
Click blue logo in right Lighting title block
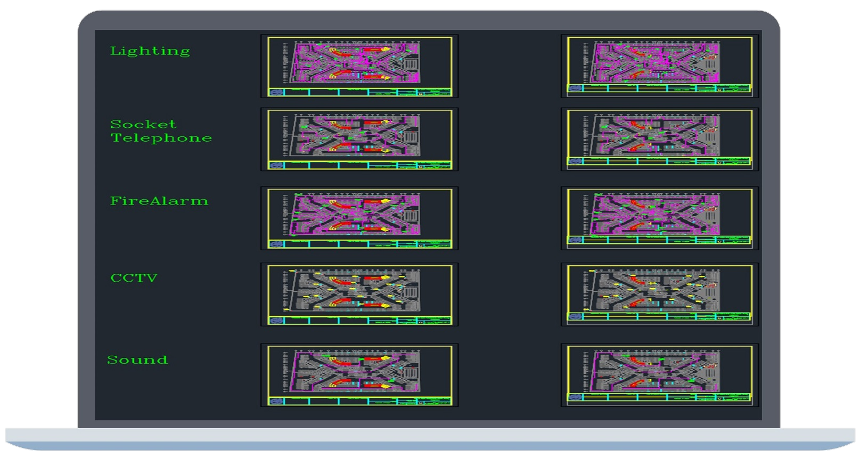click(x=575, y=88)
